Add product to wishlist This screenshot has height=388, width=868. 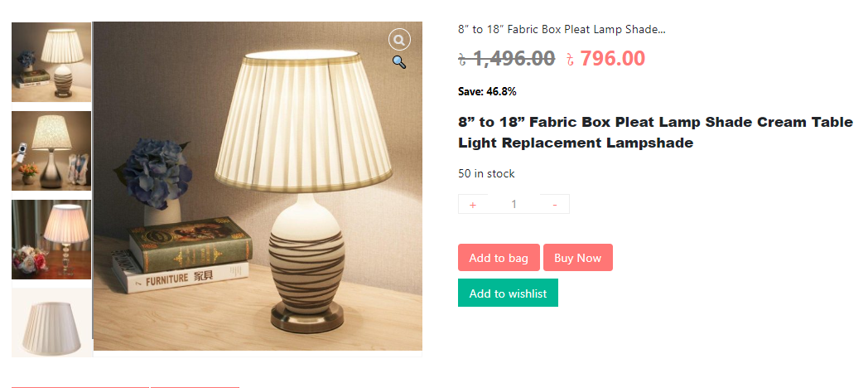point(509,293)
